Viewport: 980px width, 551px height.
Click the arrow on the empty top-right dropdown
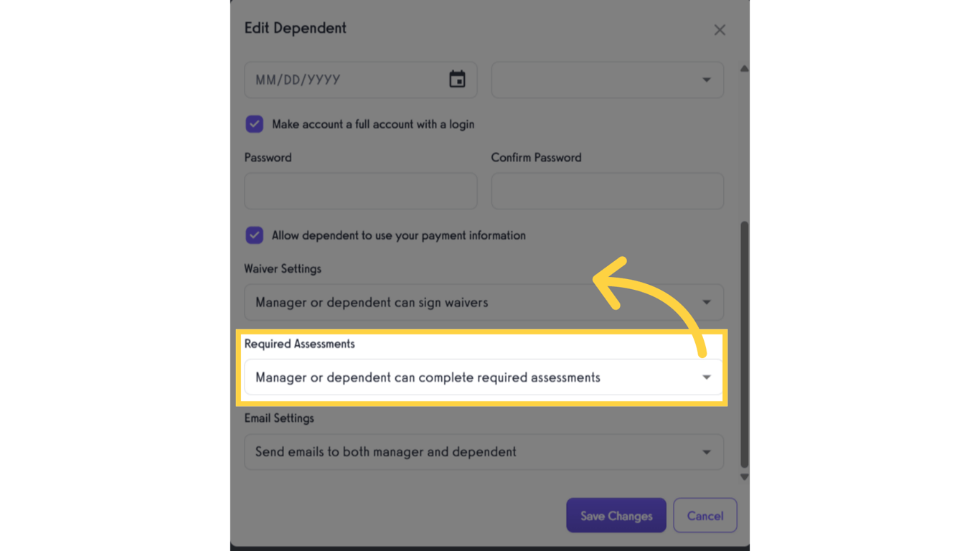pos(707,80)
